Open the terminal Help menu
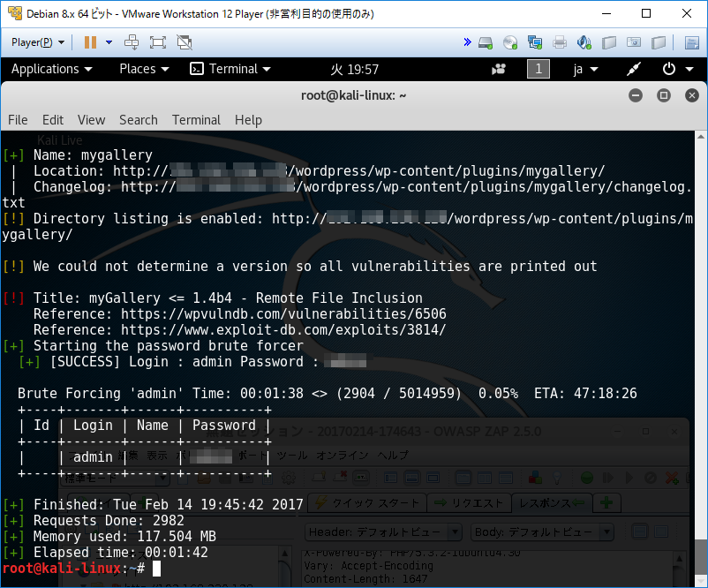Viewport: 708px width, 588px height. tap(248, 120)
